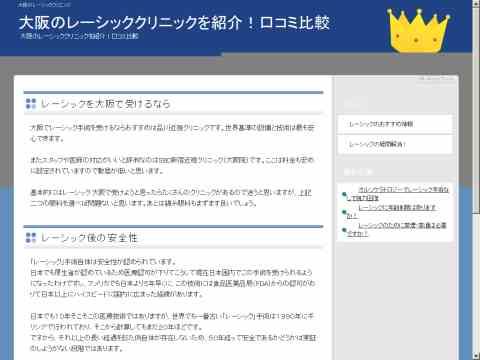This screenshot has height=360, width=480.
Task: Click the green bullet of first recent article
Action: pyautogui.click(x=344, y=194)
